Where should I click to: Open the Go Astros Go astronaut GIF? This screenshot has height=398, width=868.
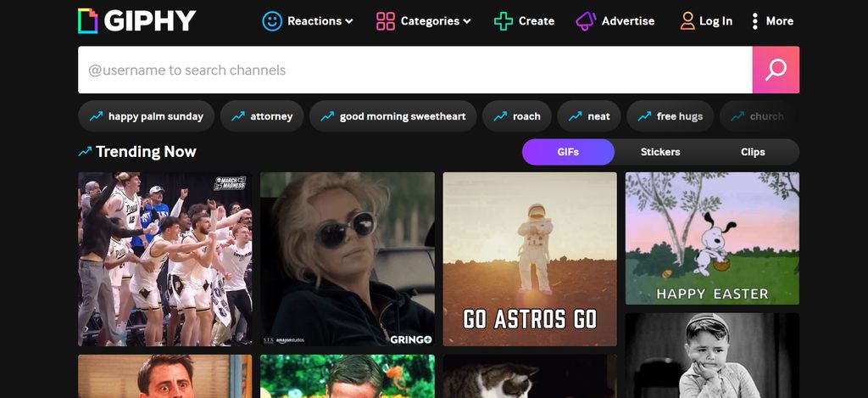(x=530, y=259)
